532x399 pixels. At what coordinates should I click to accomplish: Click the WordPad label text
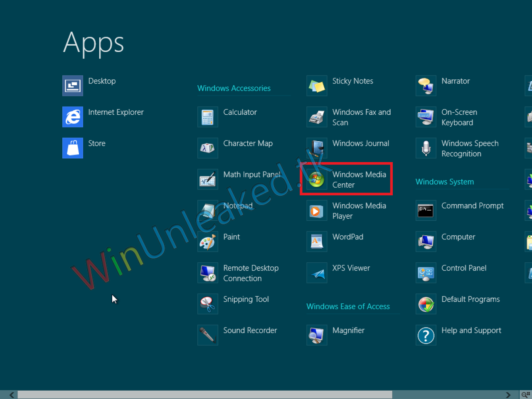(348, 237)
